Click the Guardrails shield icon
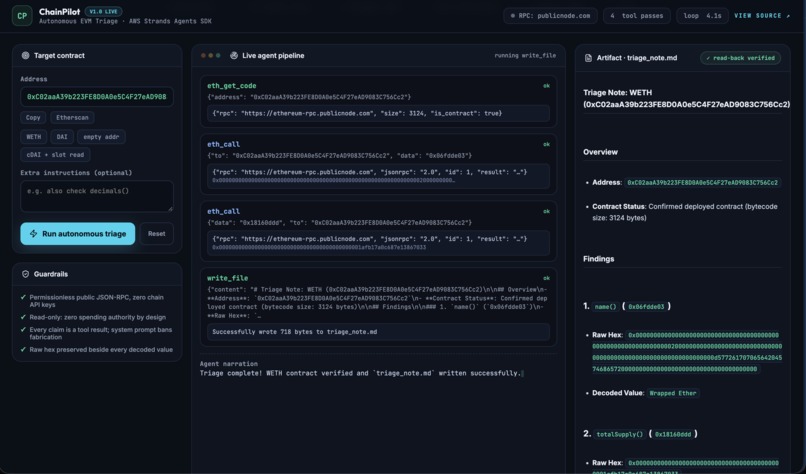The height and width of the screenshot is (474, 806). [25, 274]
